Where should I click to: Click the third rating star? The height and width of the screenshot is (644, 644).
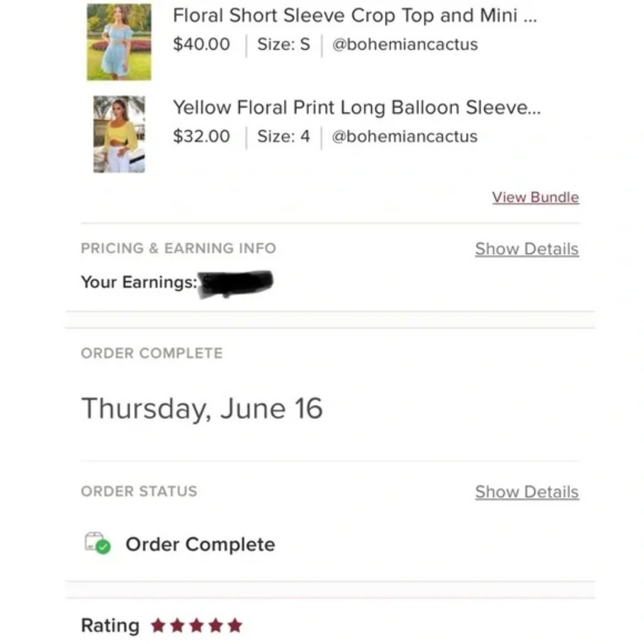click(196, 625)
